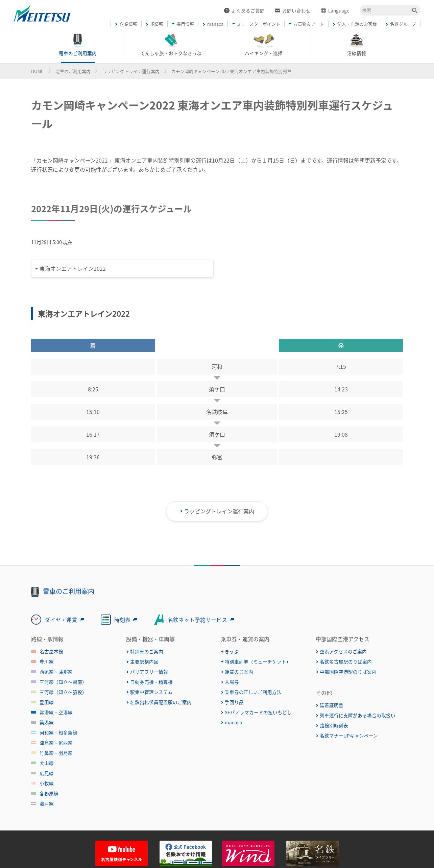
Task: Open the 名鉄ネット予約サービス logo icon
Action: 159,620
